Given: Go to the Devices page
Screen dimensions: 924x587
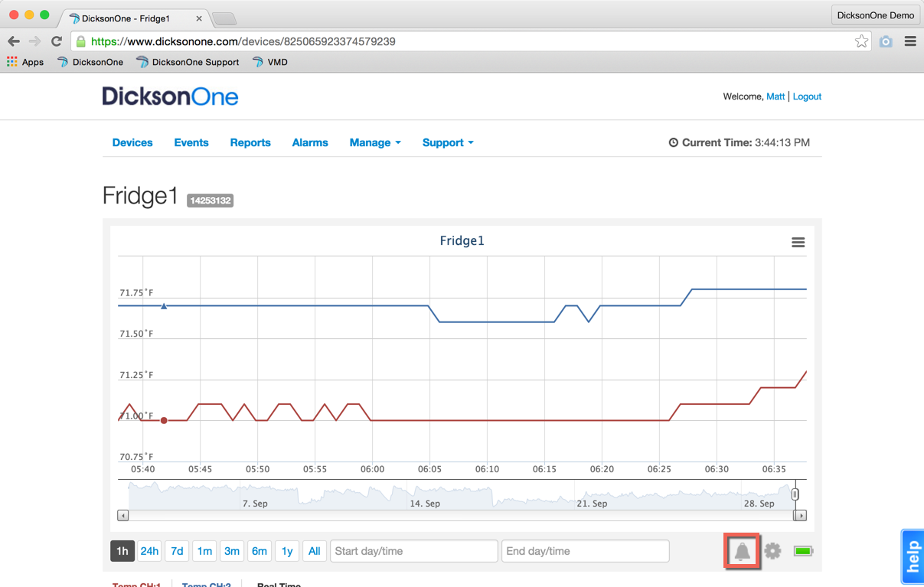Looking at the screenshot, I should (132, 142).
